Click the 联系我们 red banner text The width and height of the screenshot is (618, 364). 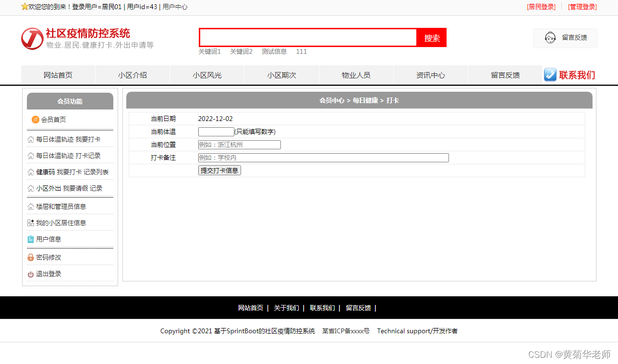(577, 75)
